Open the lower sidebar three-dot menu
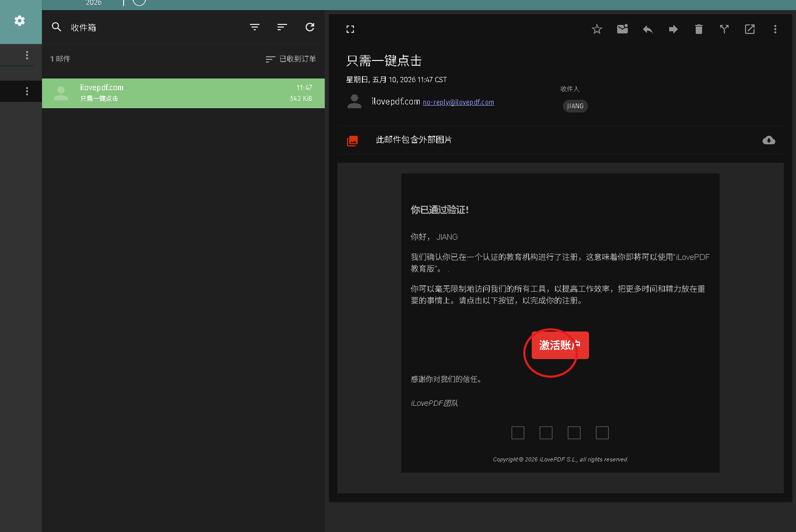 (x=27, y=91)
